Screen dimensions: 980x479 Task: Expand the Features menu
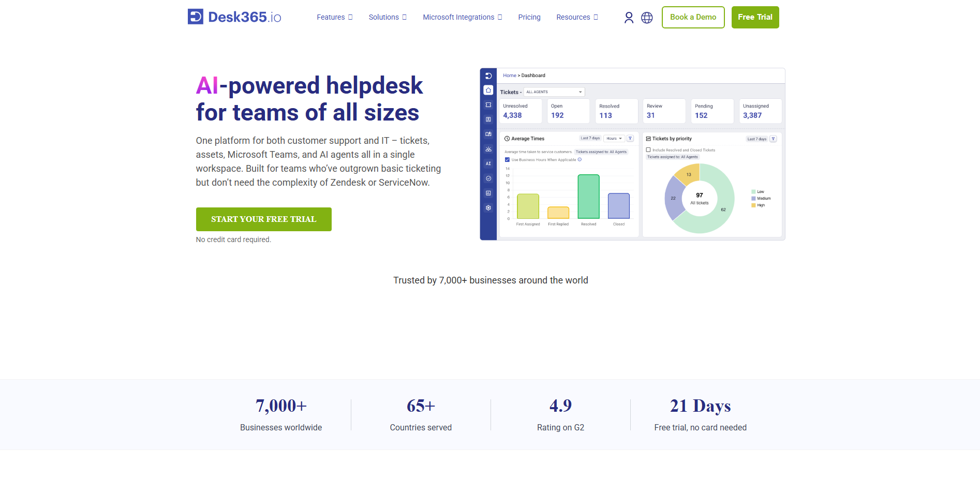(x=335, y=17)
